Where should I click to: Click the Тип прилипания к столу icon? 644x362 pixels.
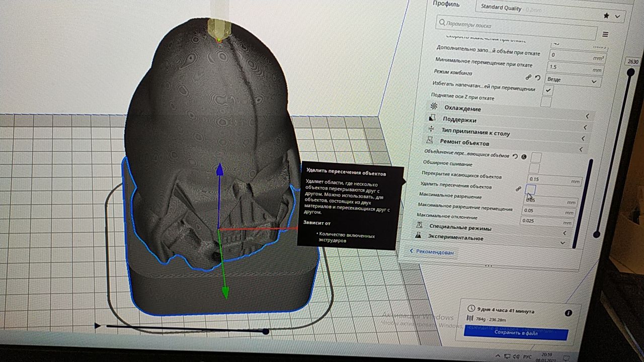pos(430,129)
